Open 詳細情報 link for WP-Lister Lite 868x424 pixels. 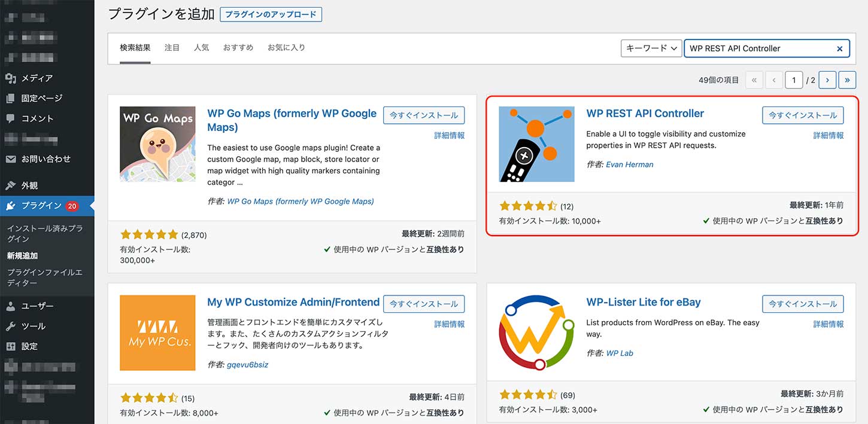828,324
